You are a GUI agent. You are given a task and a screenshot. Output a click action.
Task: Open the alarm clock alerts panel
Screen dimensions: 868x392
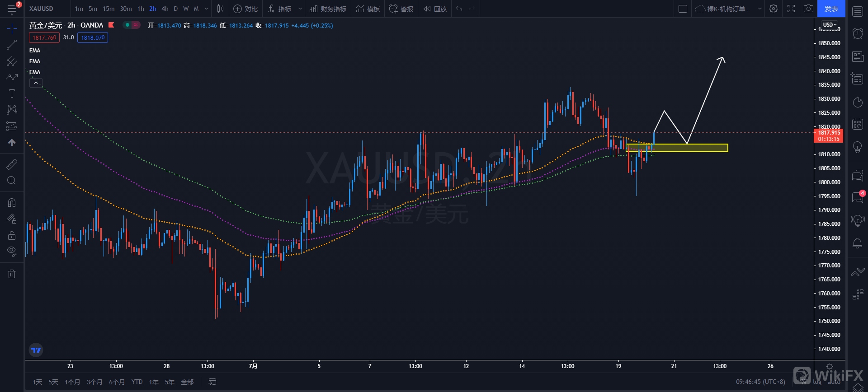point(857,33)
